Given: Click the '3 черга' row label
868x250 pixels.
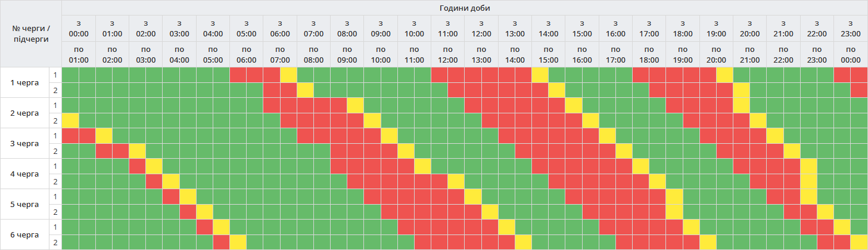Looking at the screenshot, I should click(x=25, y=143).
